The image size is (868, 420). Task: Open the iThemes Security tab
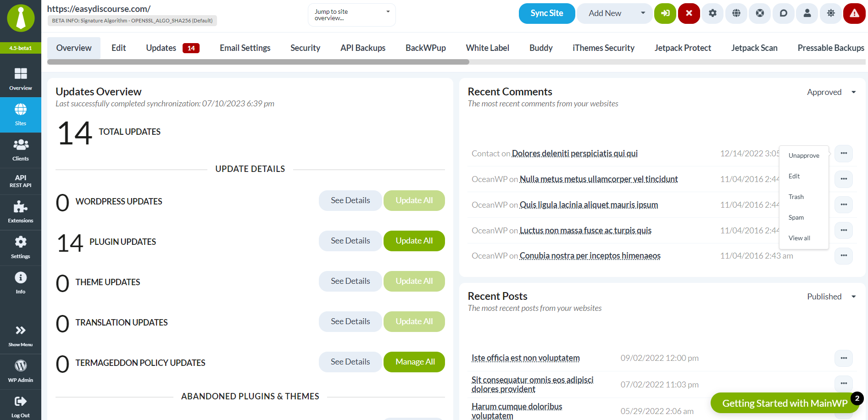click(603, 48)
